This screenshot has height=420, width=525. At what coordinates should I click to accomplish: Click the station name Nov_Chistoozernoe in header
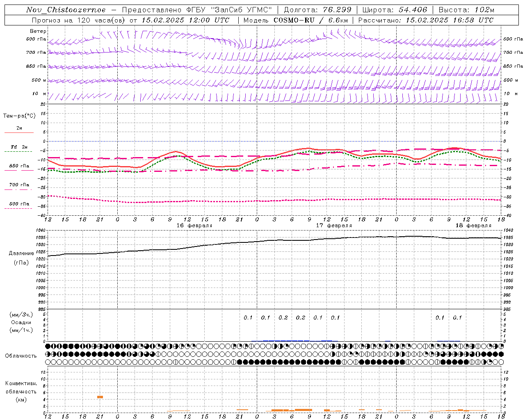click(x=66, y=10)
